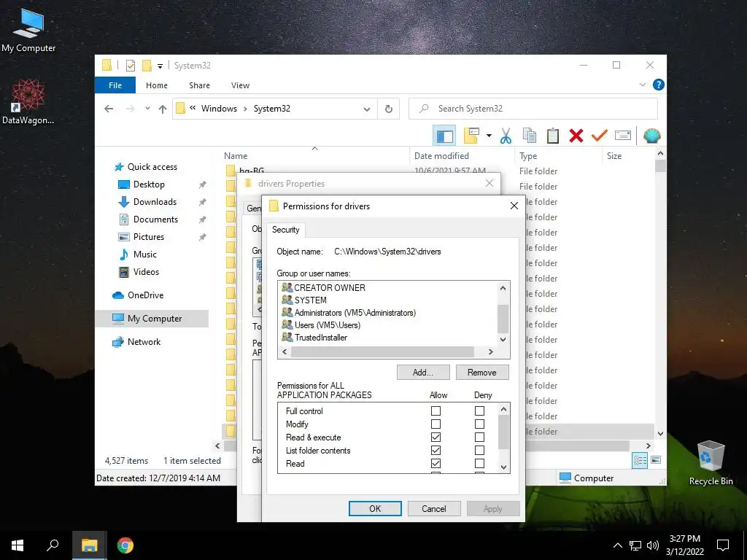Launch Google Chrome from taskbar
The image size is (747, 560).
[x=125, y=545]
